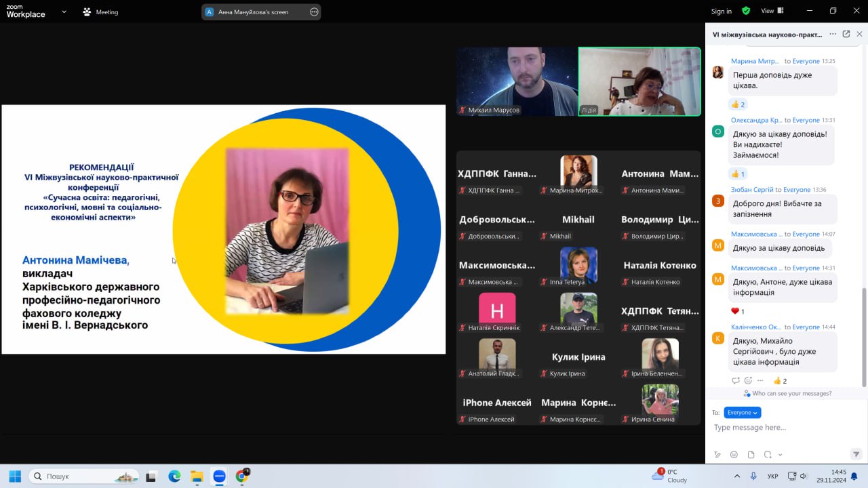
Task: Open the Windows Start menu
Action: click(x=14, y=476)
